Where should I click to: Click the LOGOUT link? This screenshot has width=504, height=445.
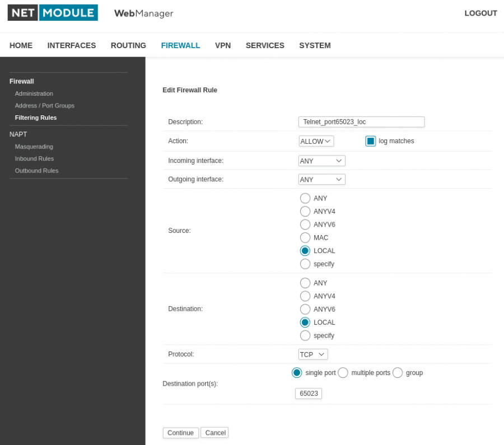coord(480,13)
